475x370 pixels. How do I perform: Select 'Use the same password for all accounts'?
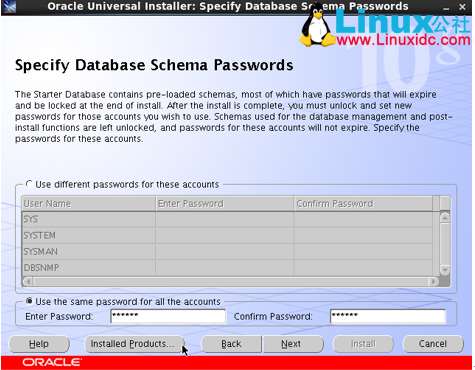coord(29,301)
